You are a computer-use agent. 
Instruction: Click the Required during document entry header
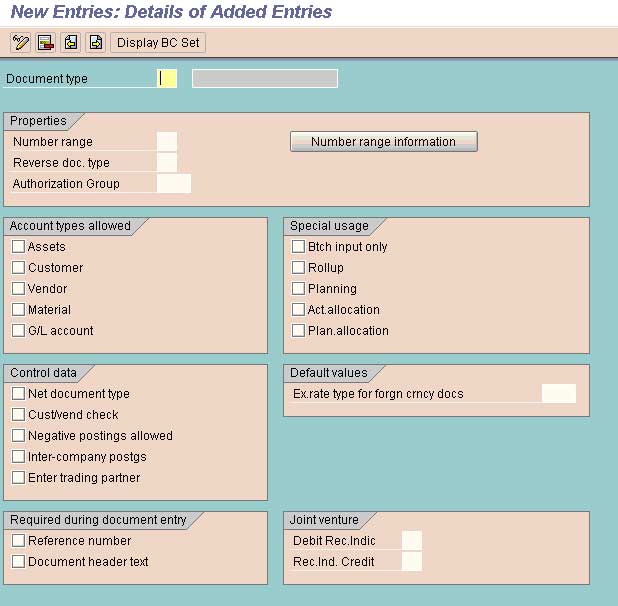98,520
